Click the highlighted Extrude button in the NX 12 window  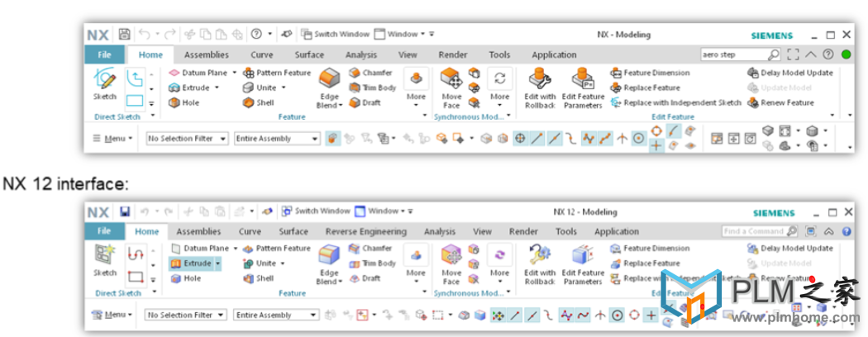[x=191, y=263]
